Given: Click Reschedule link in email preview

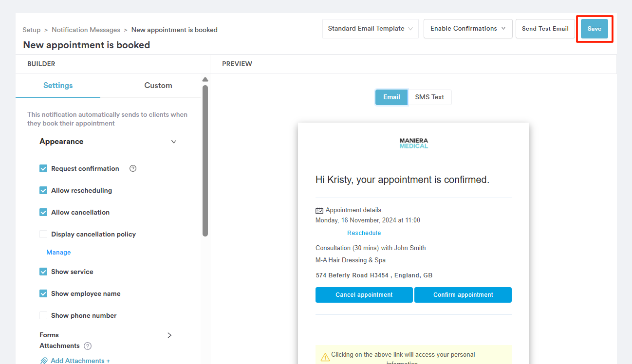Looking at the screenshot, I should (x=364, y=233).
